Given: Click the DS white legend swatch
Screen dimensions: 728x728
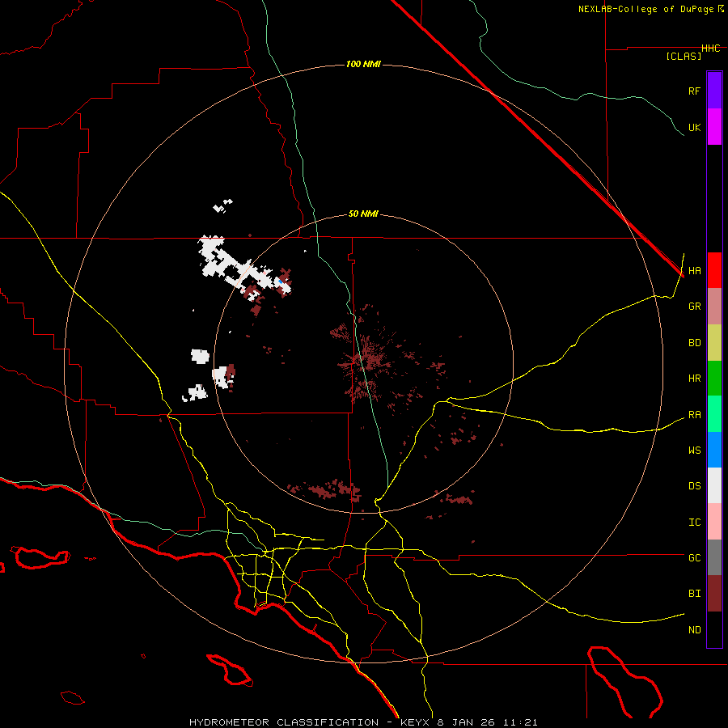Looking at the screenshot, I should [714, 485].
